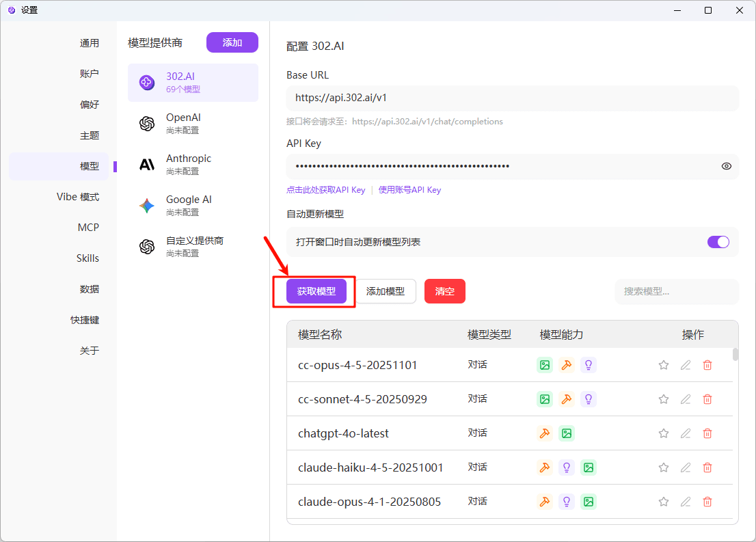Focus the Base URL input field
The width and height of the screenshot is (756, 542).
tap(512, 98)
